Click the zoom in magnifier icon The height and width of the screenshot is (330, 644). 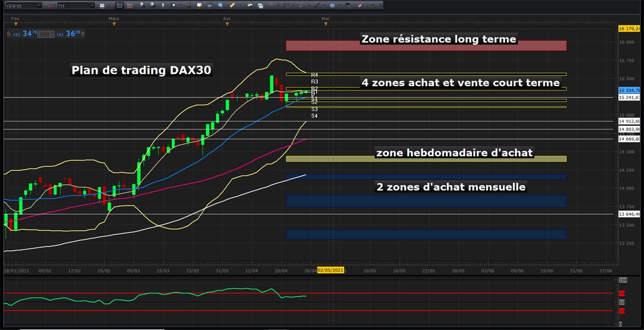[142, 5]
